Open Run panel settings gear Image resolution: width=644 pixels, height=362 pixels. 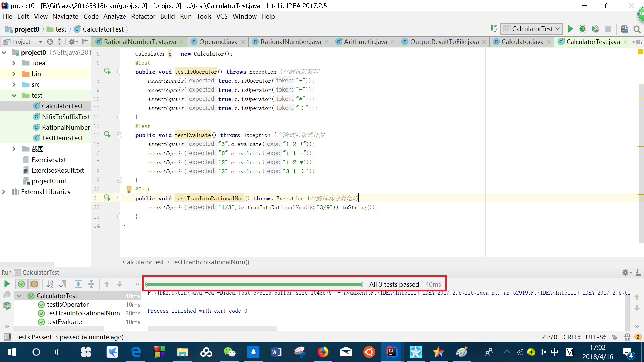click(x=625, y=273)
